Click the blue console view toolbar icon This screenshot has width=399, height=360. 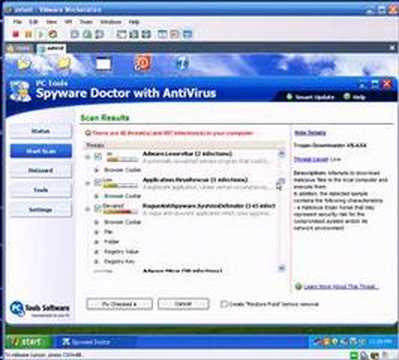point(188,34)
